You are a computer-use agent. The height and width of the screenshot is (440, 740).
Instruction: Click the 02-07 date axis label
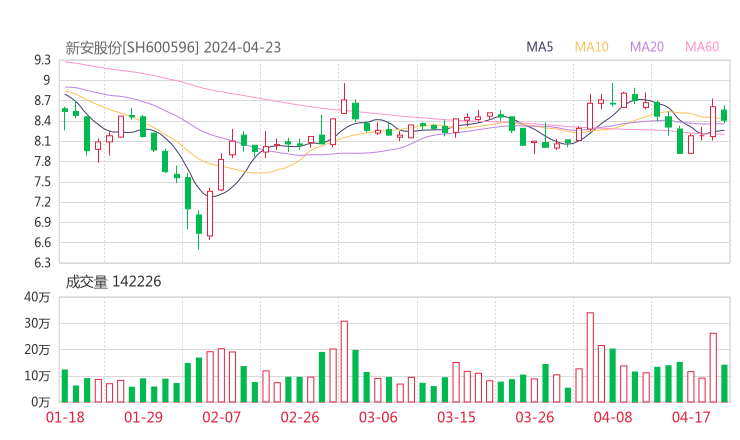point(221,417)
